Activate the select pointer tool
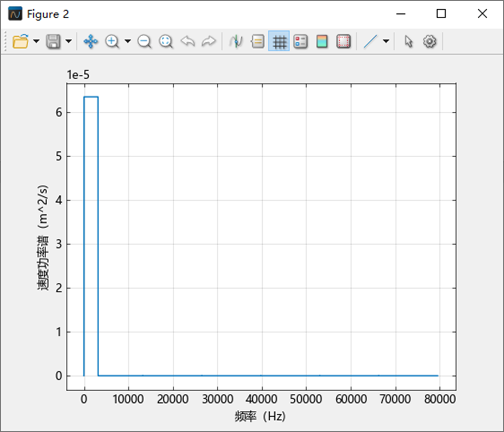This screenshot has height=432, width=504. click(x=408, y=41)
